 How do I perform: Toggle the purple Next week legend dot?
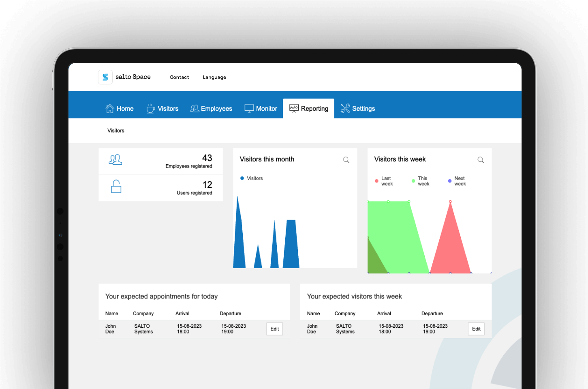[x=450, y=181]
